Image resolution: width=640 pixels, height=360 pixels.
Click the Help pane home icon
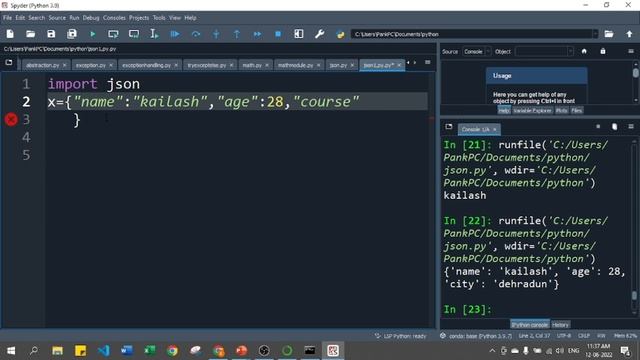pyautogui.click(x=584, y=51)
